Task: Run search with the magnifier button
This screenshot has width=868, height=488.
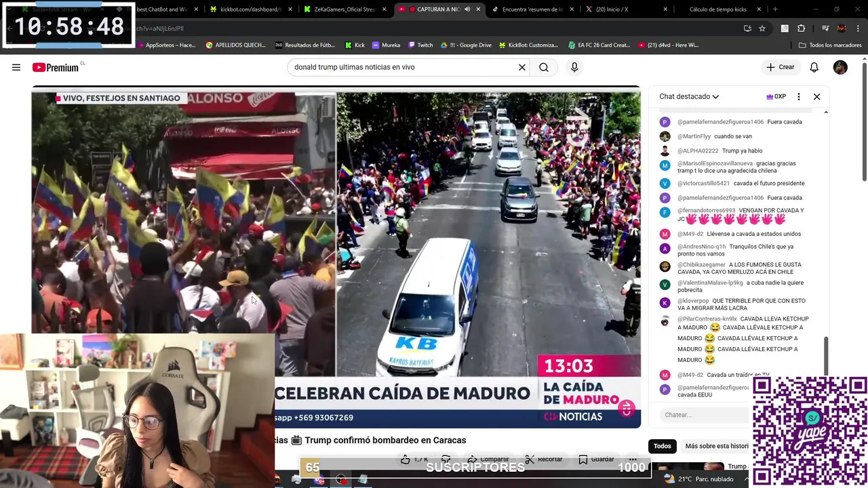Action: (544, 67)
